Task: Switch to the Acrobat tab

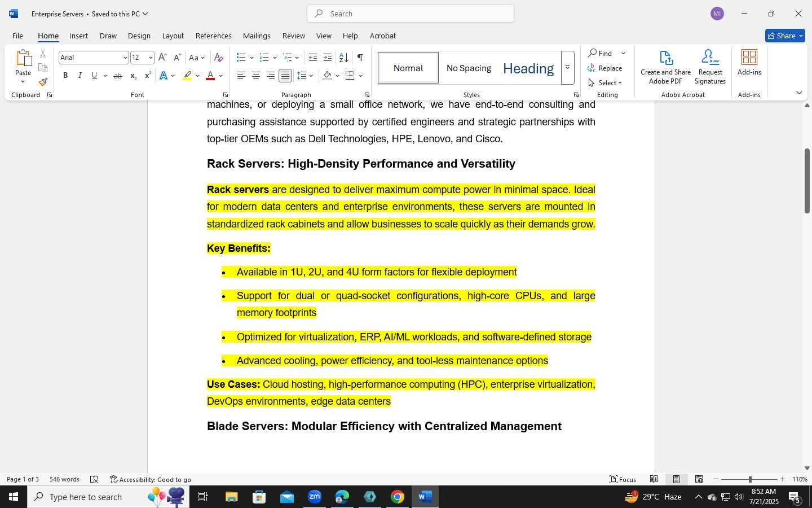Action: pyautogui.click(x=383, y=36)
